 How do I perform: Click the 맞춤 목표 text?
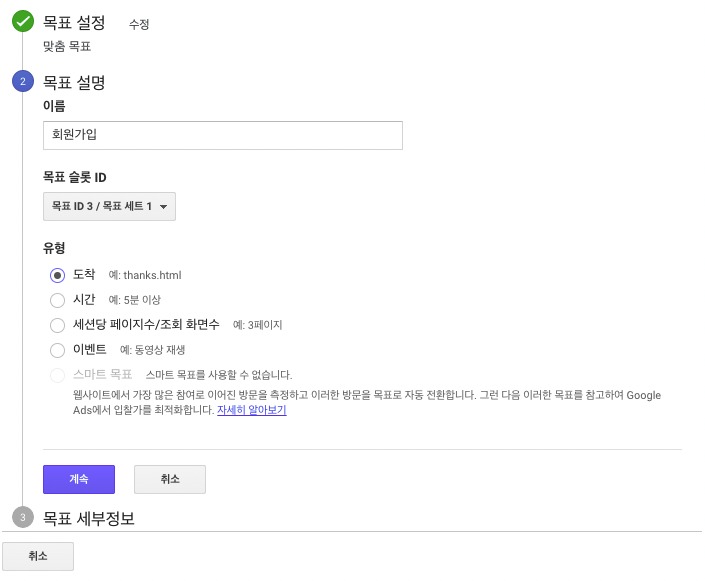(x=67, y=46)
